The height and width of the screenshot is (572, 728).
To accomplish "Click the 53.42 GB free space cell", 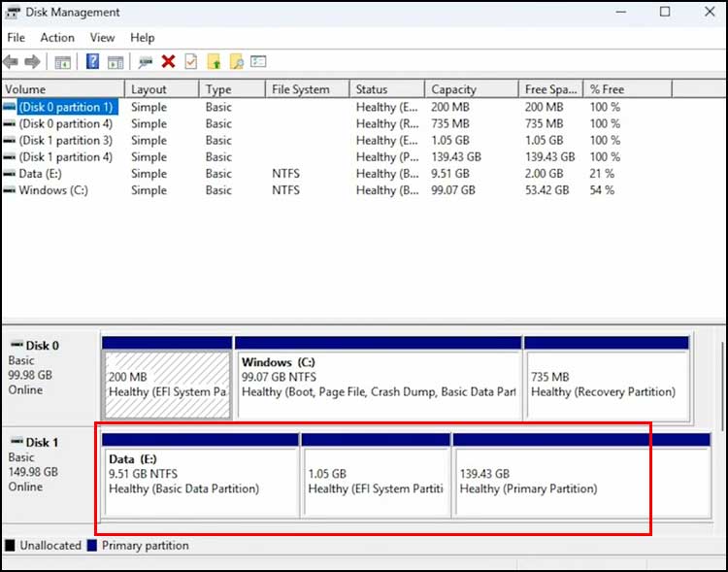I will (x=546, y=190).
